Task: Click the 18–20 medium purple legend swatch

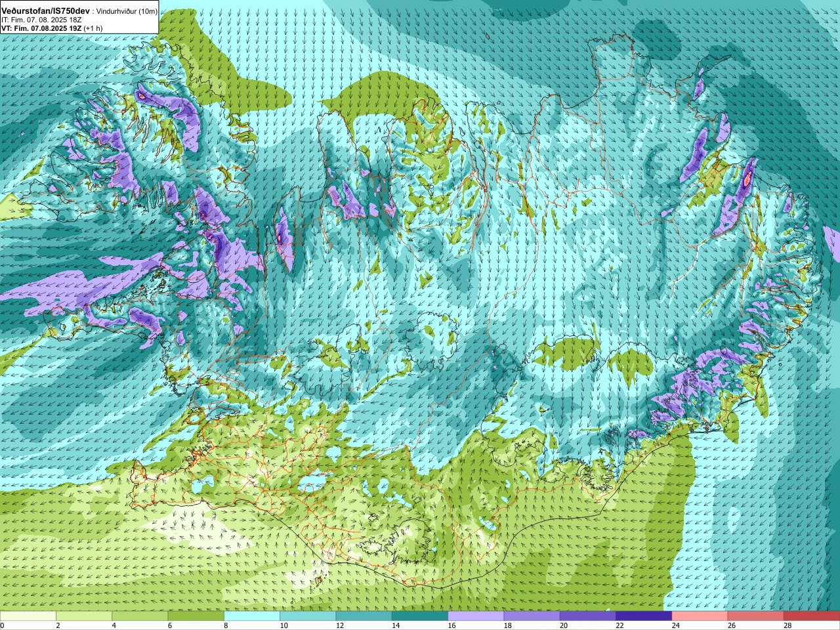Action: 532,616
